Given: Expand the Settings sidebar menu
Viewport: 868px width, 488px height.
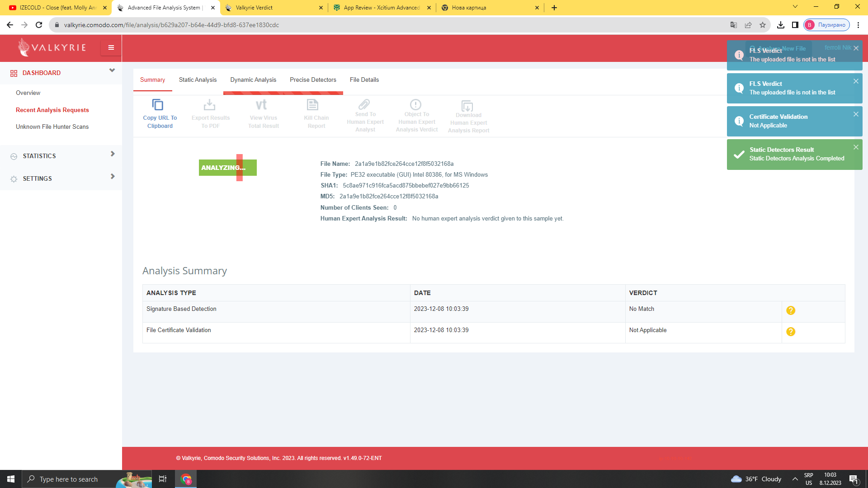Looking at the screenshot, I should click(x=112, y=177).
